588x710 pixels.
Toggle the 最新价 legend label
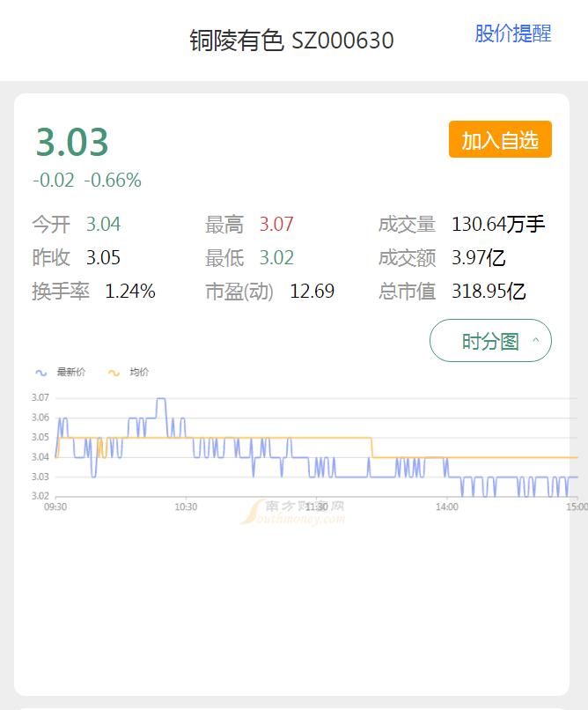pyautogui.click(x=70, y=373)
